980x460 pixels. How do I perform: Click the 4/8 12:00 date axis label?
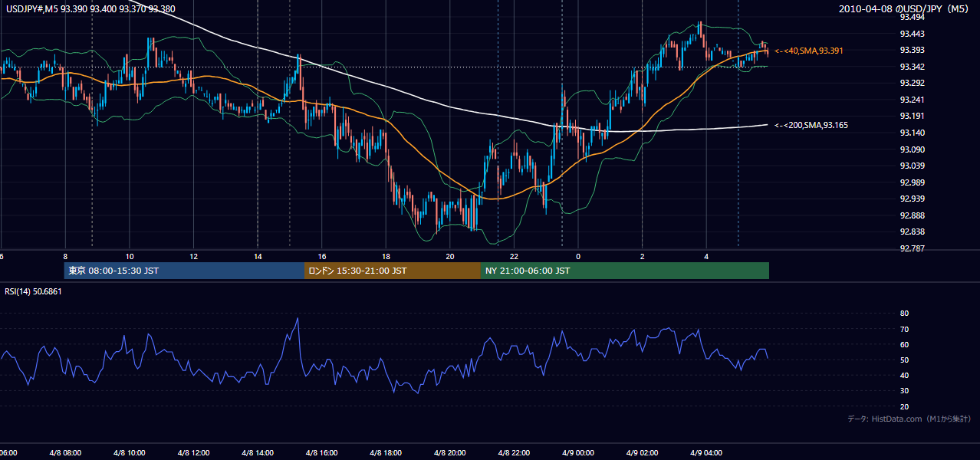point(193,453)
